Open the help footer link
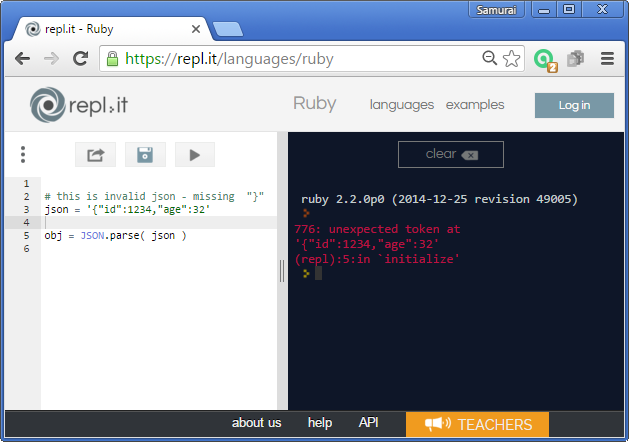 tap(320, 423)
